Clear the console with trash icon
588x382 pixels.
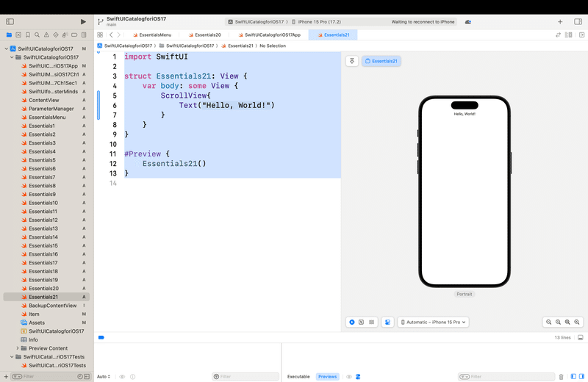coord(562,377)
